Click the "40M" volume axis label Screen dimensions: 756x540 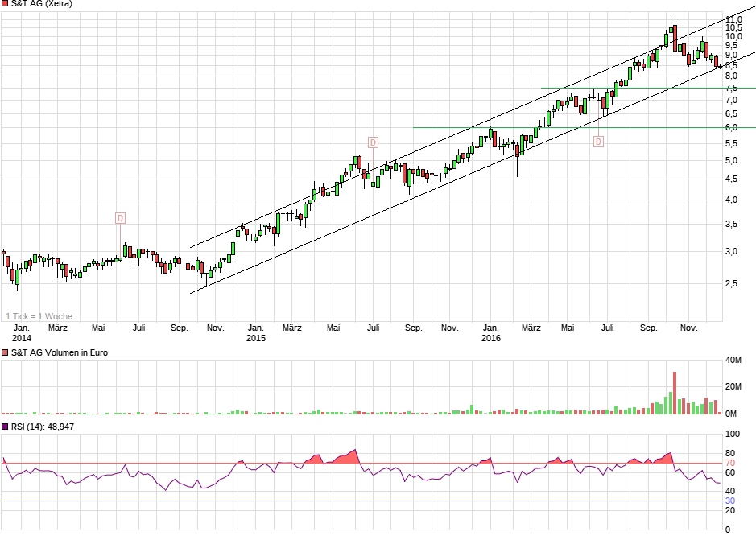click(734, 360)
